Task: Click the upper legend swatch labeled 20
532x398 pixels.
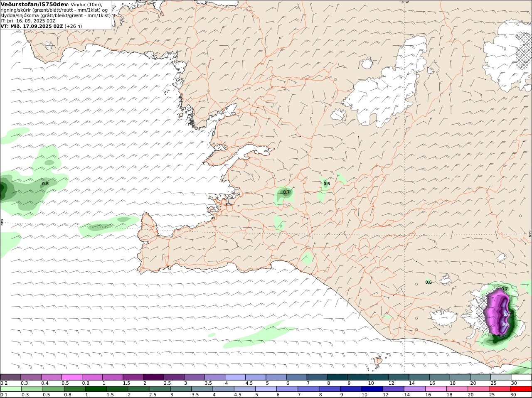Action: point(481,377)
